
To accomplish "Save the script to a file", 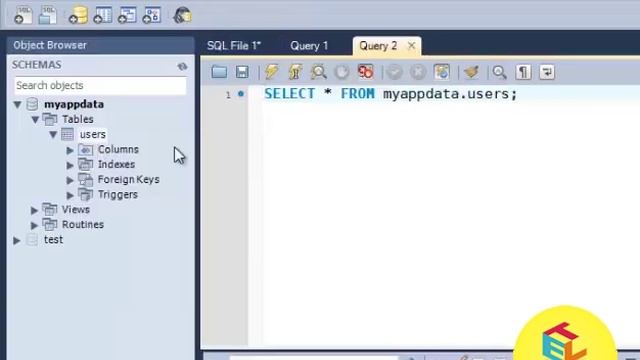I will 242,72.
